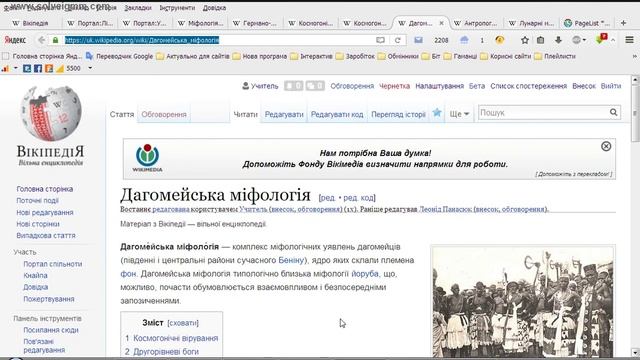
Task: Open Випадкова стаття sidebar link
Action: 46,236
